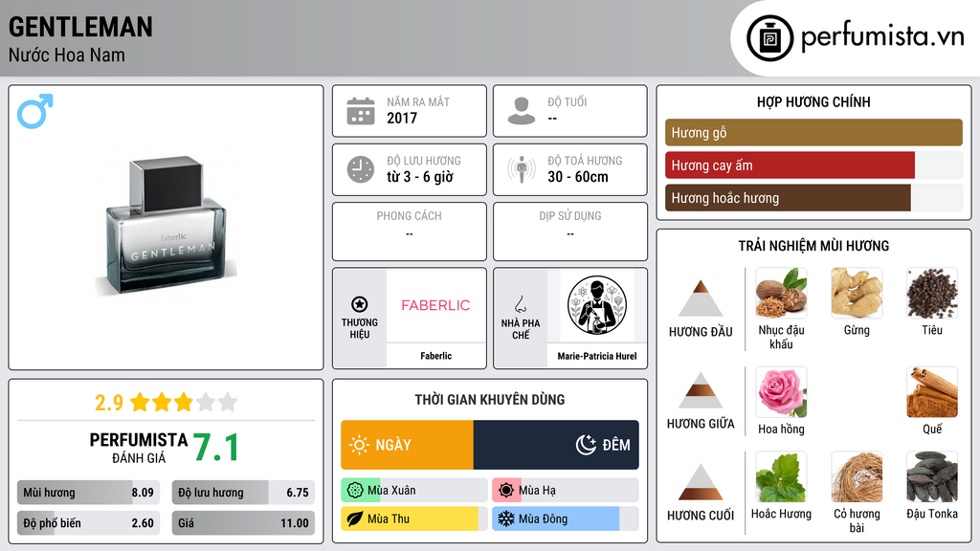The image size is (980, 551).
Task: Click the Faberlic brand name link
Action: [x=435, y=356]
